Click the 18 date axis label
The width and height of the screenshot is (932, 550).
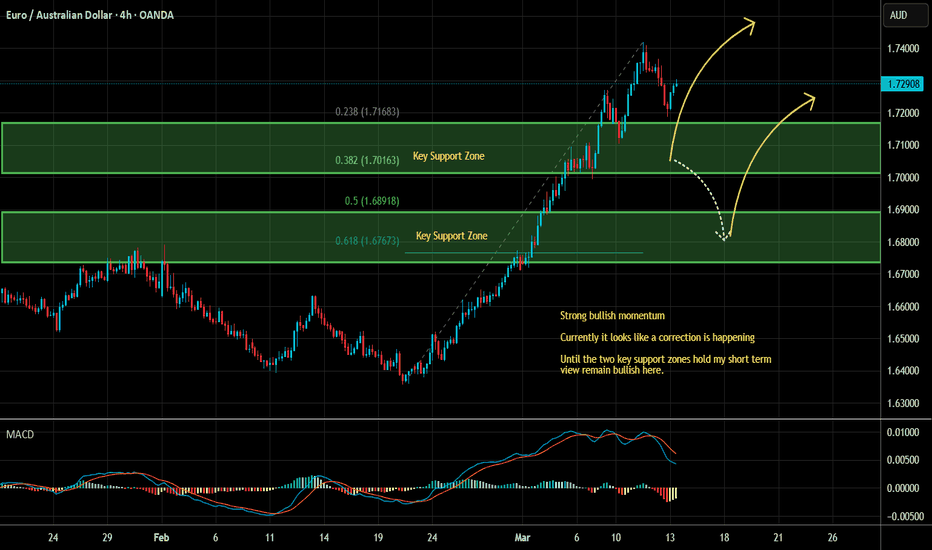[x=724, y=538]
